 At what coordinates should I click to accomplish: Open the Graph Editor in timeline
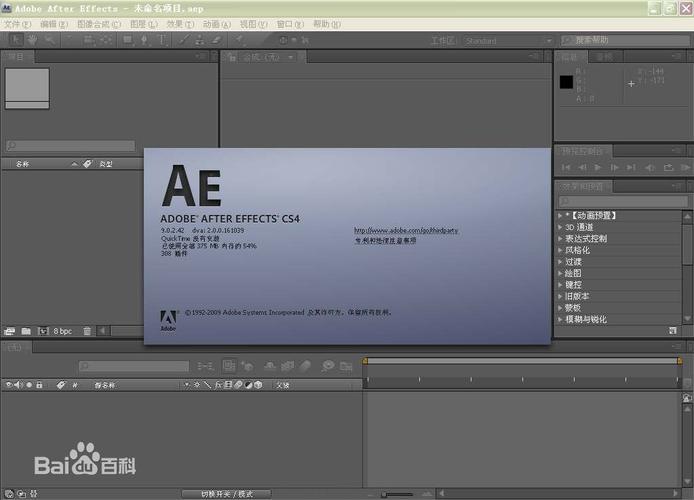[346, 366]
